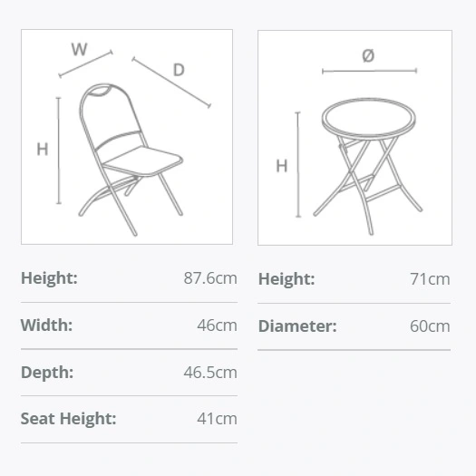Select the Depth label
Image resolution: width=476 pixels, height=476 pixels.
[x=47, y=373]
